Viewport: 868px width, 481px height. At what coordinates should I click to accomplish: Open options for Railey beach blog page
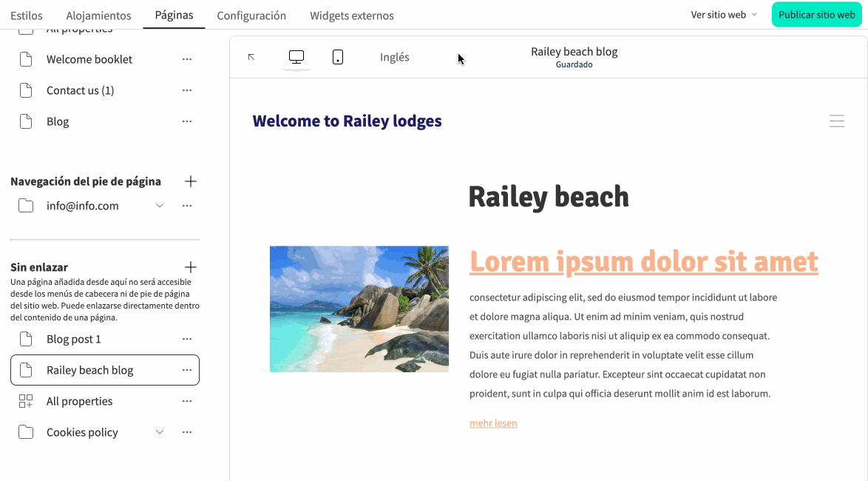tap(187, 370)
